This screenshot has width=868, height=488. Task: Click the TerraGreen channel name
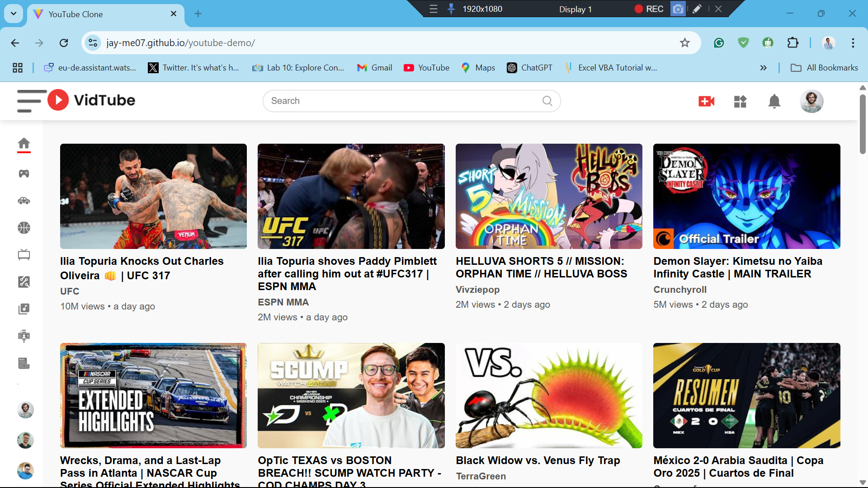tap(481, 476)
